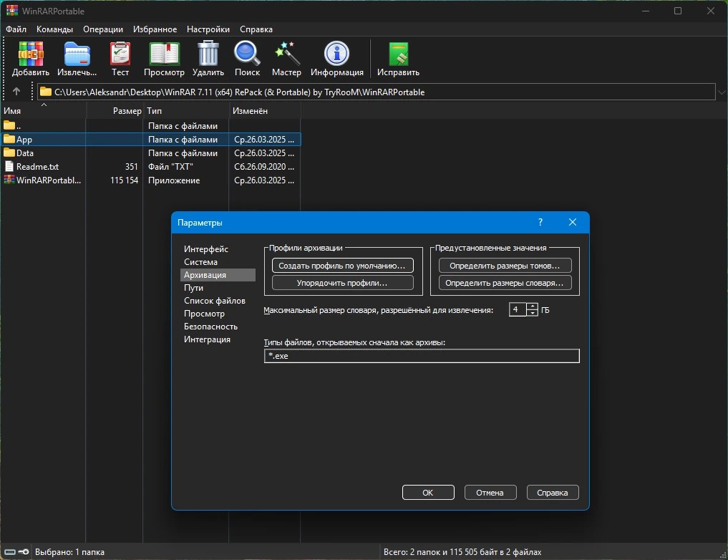
Task: Open the Настройки menu
Action: tap(208, 29)
